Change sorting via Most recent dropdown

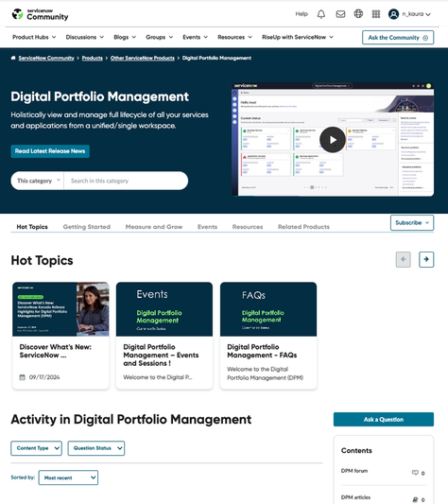pyautogui.click(x=68, y=478)
